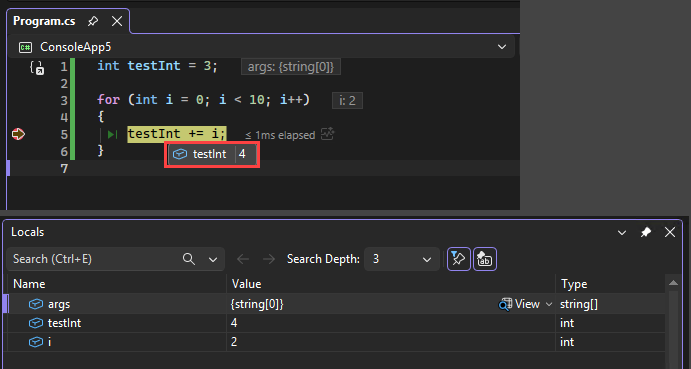The image size is (691, 369).
Task: Toggle the 'ab' text formatting button in Locals
Action: point(485,259)
